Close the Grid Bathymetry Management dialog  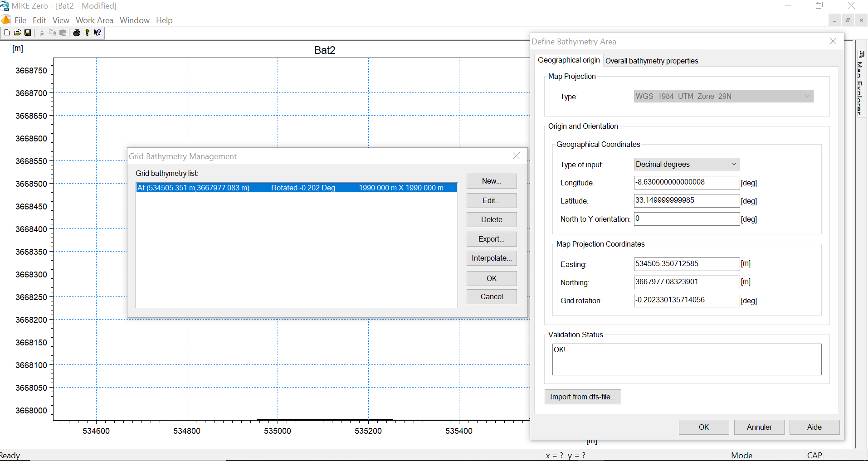(x=516, y=156)
